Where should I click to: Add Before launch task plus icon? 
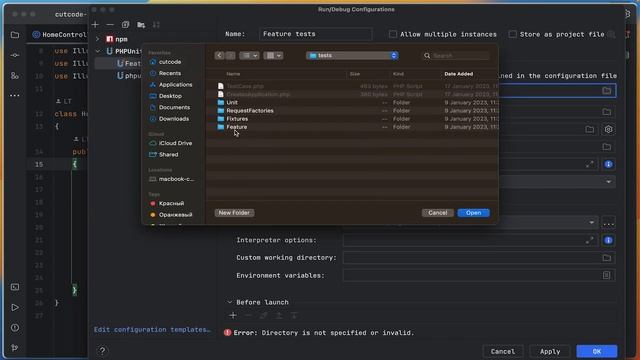click(x=233, y=316)
